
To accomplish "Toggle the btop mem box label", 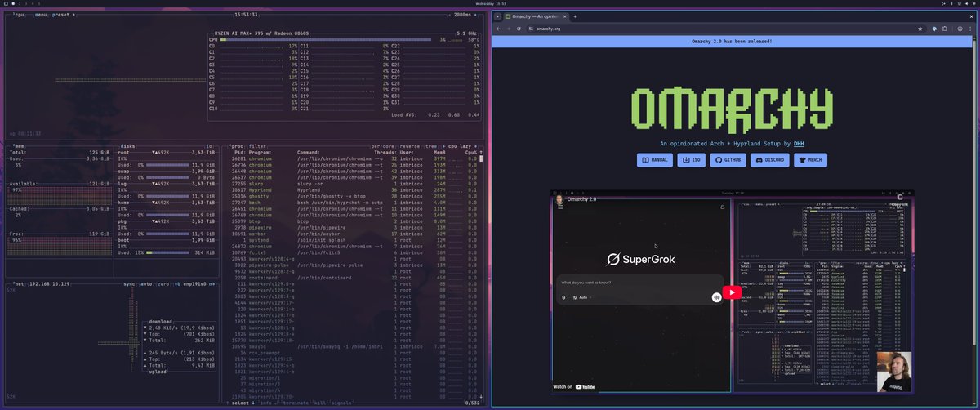I will 20,145.
